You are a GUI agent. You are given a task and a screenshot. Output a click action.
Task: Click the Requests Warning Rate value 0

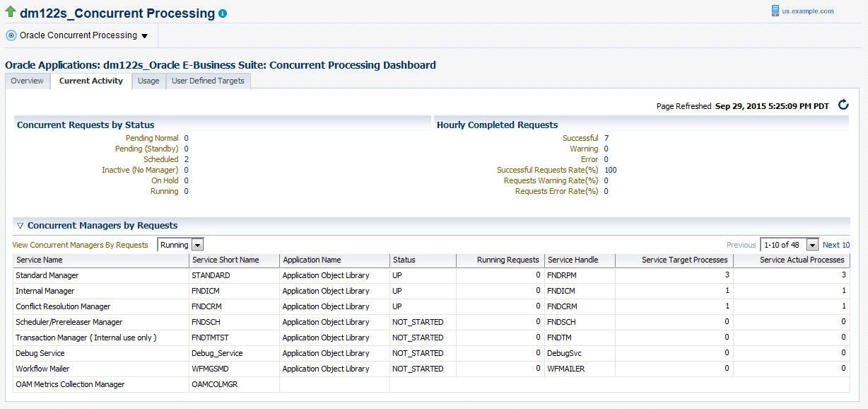tap(606, 180)
